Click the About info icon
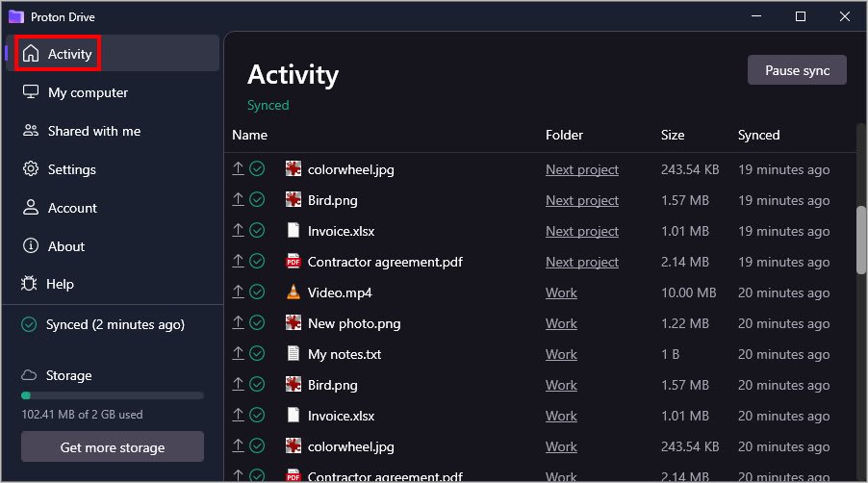The image size is (868, 483). 31,245
